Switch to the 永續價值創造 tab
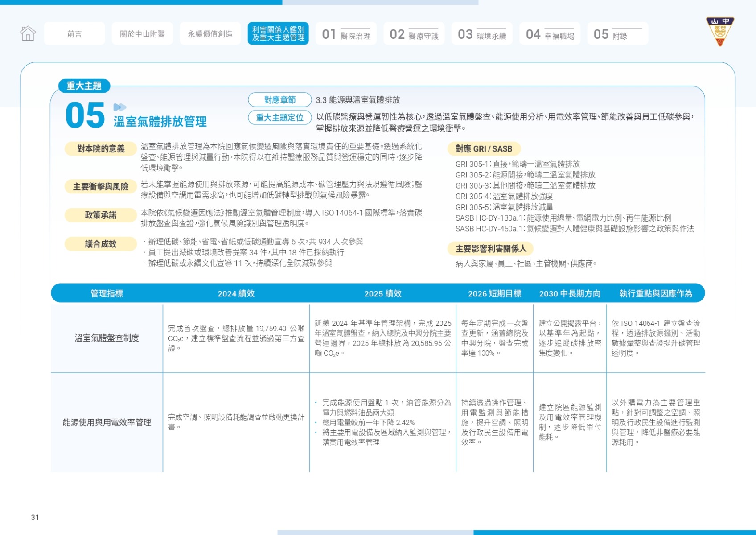The width and height of the screenshot is (756, 535). [x=210, y=34]
